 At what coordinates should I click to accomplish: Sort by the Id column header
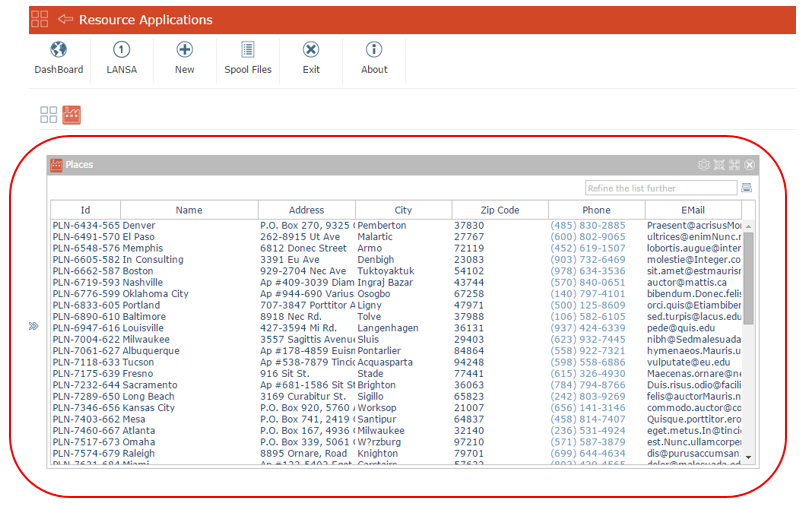(86, 210)
